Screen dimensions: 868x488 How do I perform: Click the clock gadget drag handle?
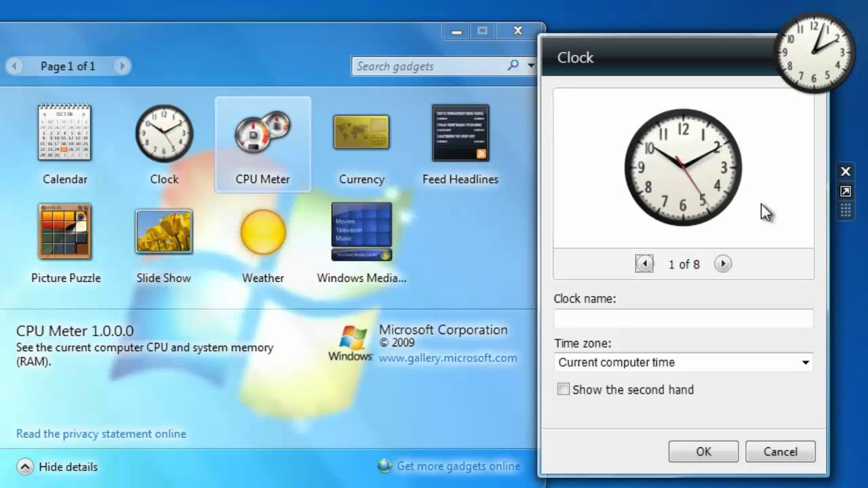tap(846, 210)
